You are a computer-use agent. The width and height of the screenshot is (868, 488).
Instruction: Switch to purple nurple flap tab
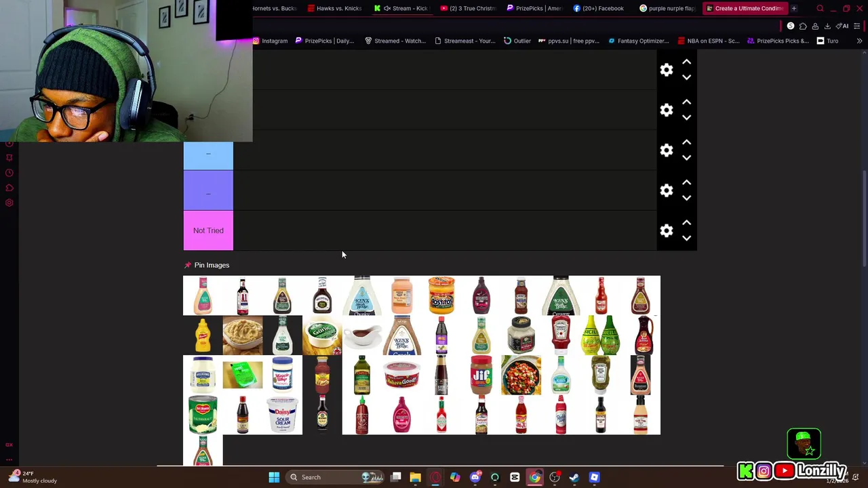click(668, 8)
